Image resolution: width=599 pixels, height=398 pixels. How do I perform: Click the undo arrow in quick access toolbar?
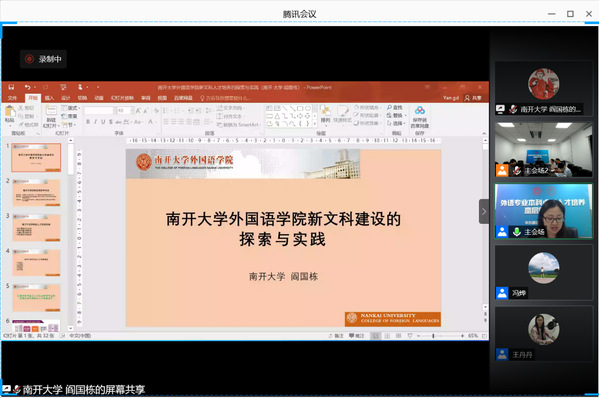[x=27, y=87]
